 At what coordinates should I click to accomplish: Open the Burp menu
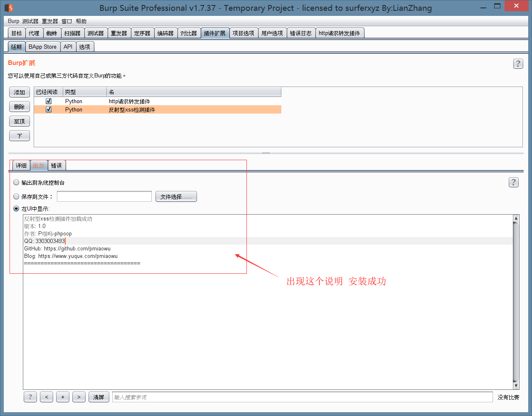pyautogui.click(x=13, y=21)
